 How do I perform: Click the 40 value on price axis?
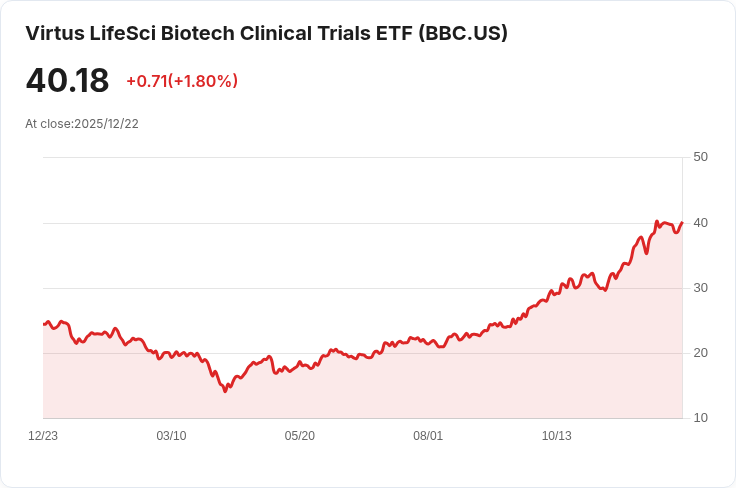point(700,222)
